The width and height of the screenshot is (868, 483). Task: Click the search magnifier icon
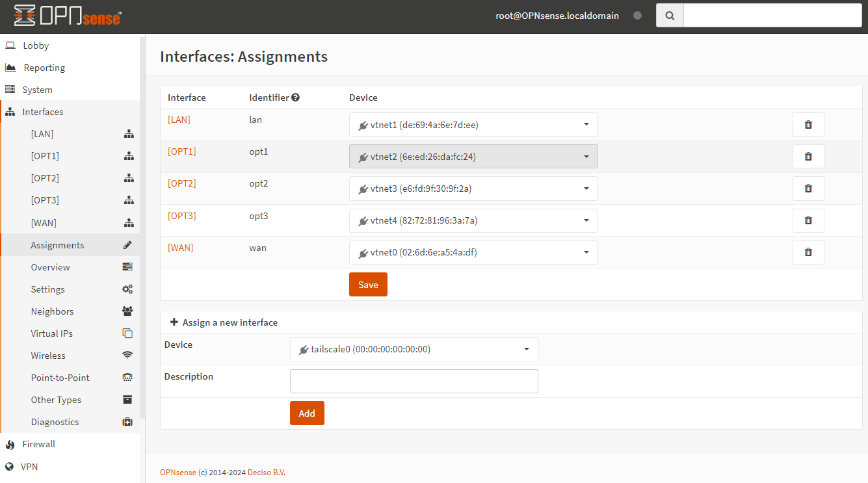pos(670,16)
